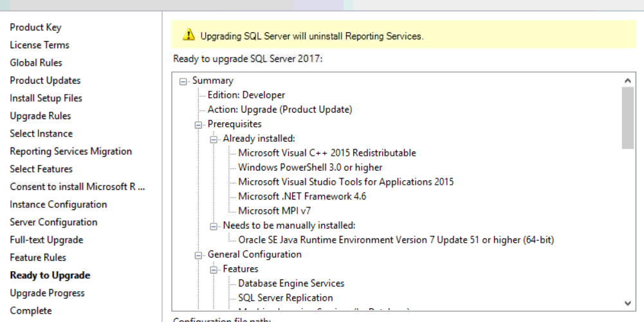The width and height of the screenshot is (644, 322).
Task: Select Oracle SE Java Runtime Environment entry
Action: (396, 240)
